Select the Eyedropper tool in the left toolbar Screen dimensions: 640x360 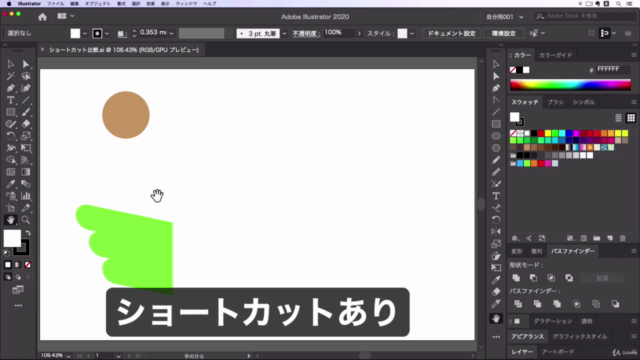pos(11,184)
